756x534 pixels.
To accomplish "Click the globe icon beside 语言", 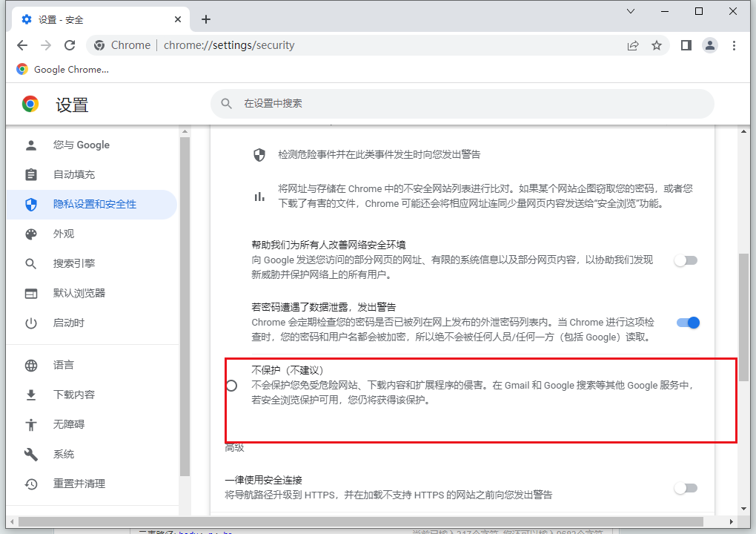I will pyautogui.click(x=31, y=365).
